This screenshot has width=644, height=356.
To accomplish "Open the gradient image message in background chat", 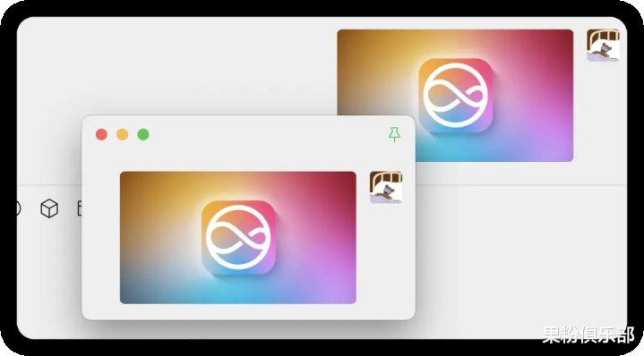I will point(455,96).
